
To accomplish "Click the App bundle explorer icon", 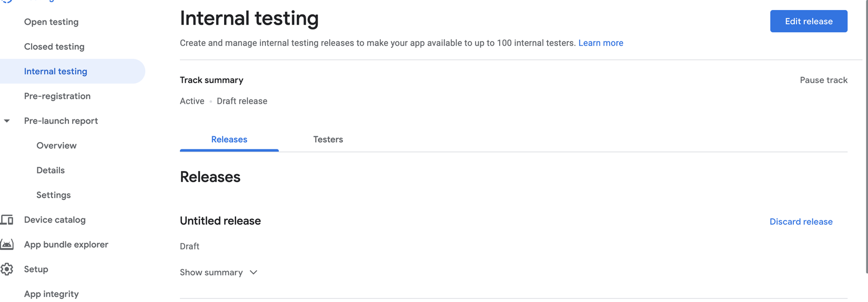I will [7, 245].
